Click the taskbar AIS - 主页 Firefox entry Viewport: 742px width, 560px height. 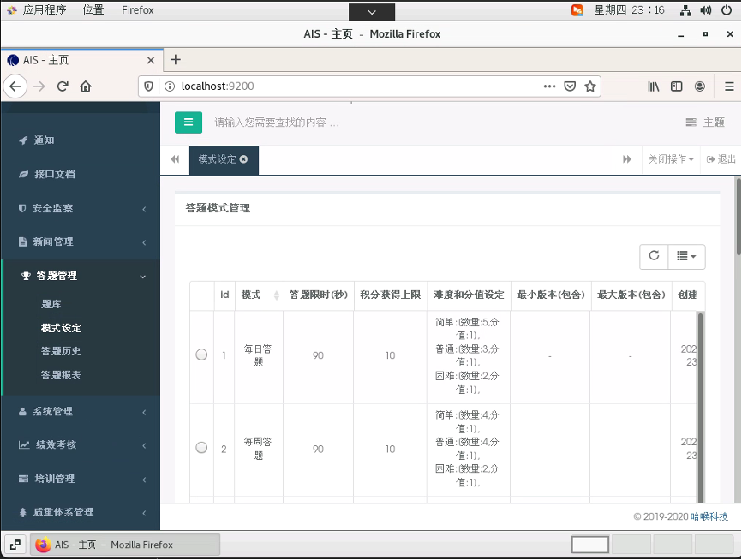coord(125,545)
